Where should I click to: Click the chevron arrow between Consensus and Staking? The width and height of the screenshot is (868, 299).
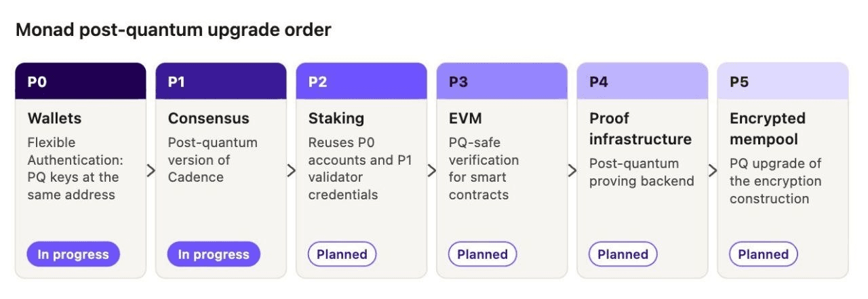click(292, 170)
